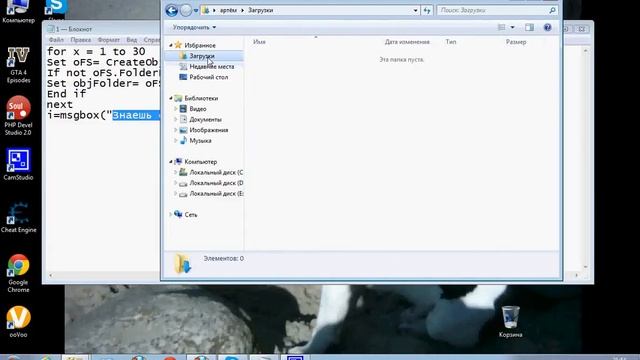Open Explorer help icon
The image size is (640, 360).
(x=548, y=27)
